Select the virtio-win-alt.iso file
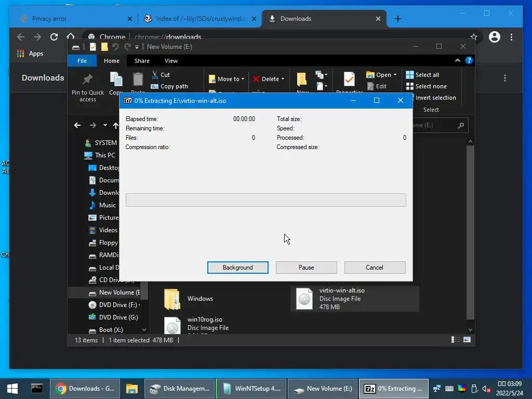The image size is (532, 399). [x=355, y=299]
